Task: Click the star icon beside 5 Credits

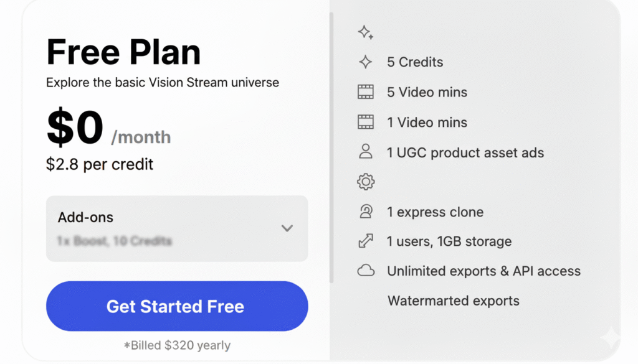Action: 366,62
